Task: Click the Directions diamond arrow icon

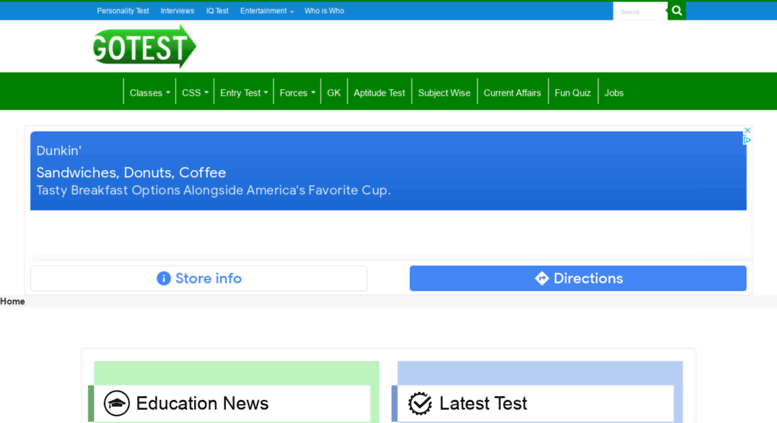Action: tap(542, 278)
